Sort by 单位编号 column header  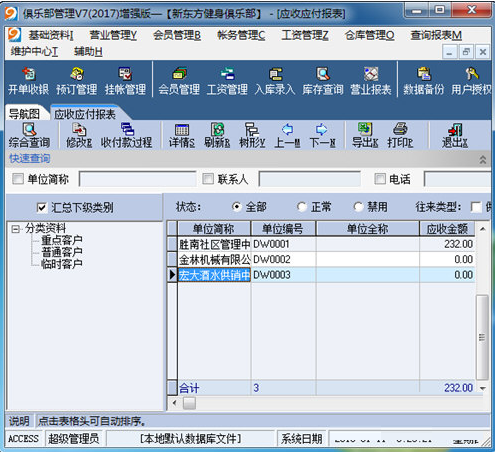(282, 229)
